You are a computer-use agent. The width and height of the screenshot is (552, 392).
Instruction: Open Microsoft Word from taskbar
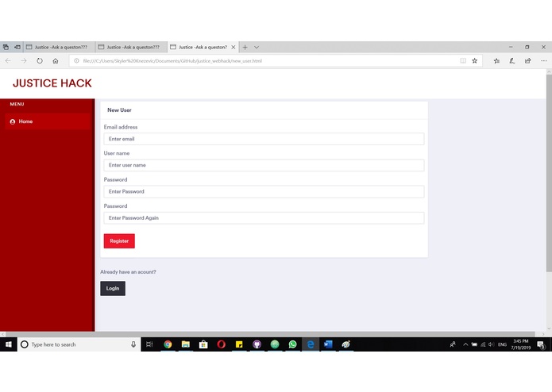(328, 344)
